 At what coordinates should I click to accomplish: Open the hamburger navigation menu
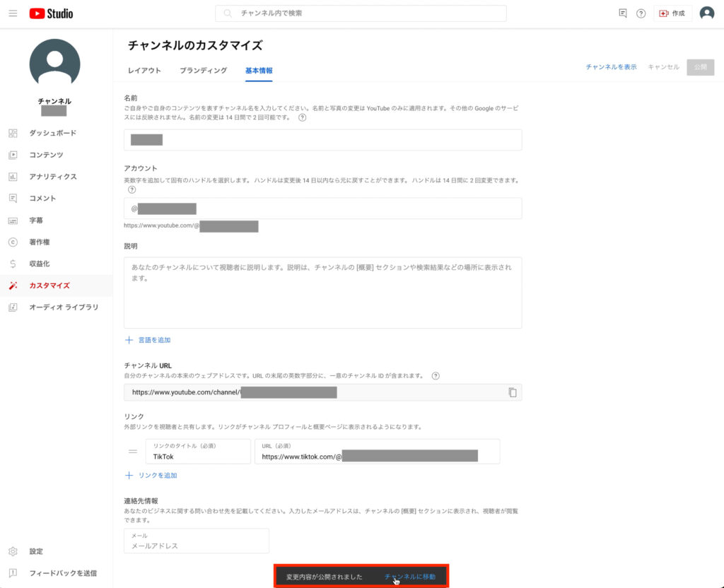pyautogui.click(x=13, y=13)
